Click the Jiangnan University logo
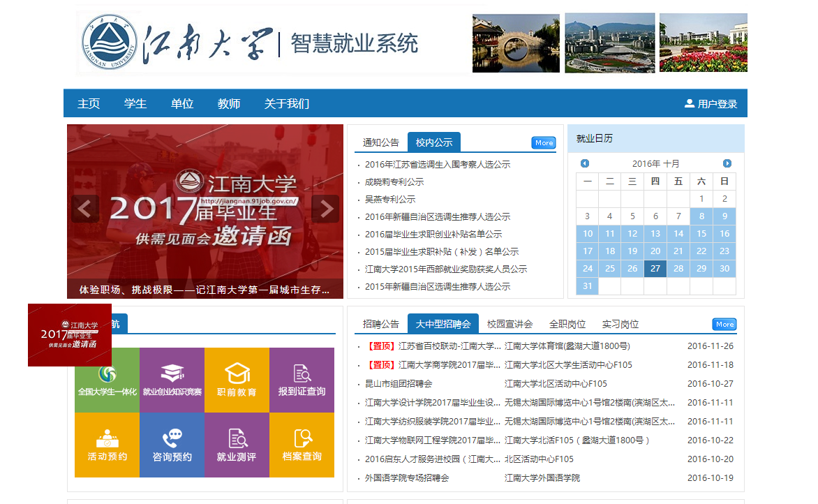The width and height of the screenshot is (818, 504). click(110, 42)
